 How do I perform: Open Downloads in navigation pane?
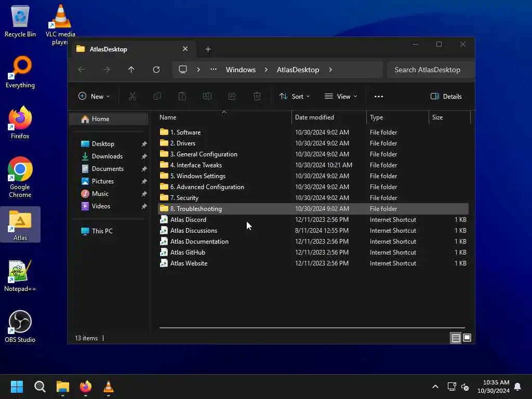109,156
